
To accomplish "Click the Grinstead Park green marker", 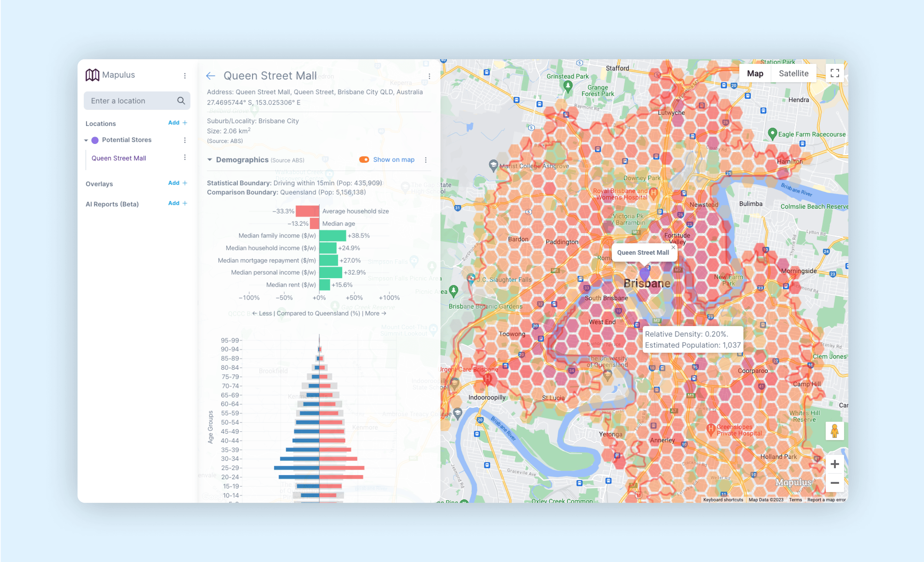I will click(568, 87).
